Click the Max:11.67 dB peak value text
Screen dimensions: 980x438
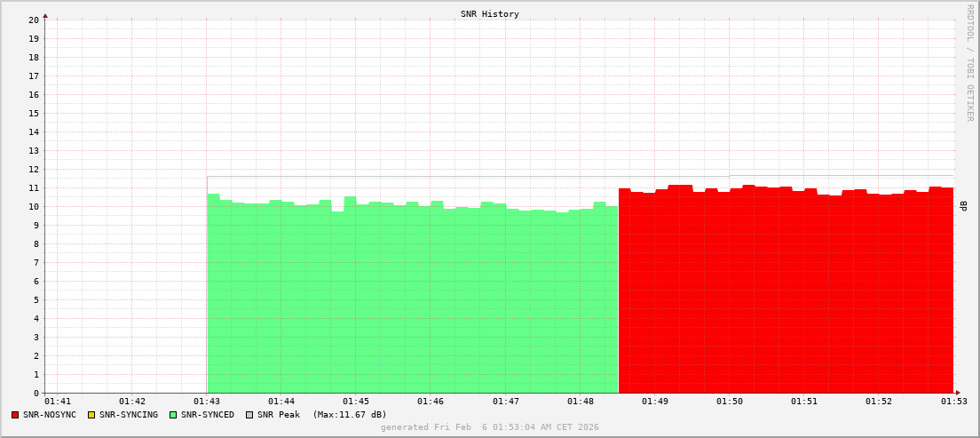(x=350, y=415)
